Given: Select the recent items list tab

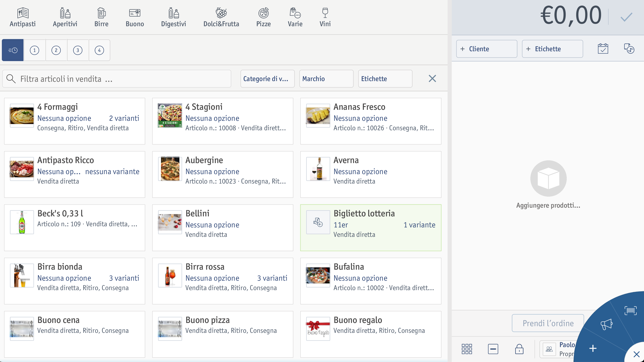Looking at the screenshot, I should 13,50.
